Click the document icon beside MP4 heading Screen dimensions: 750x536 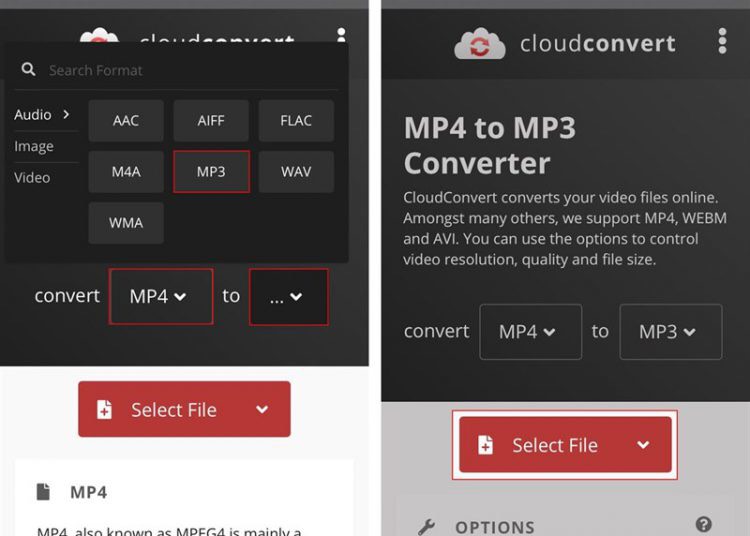tap(44, 492)
